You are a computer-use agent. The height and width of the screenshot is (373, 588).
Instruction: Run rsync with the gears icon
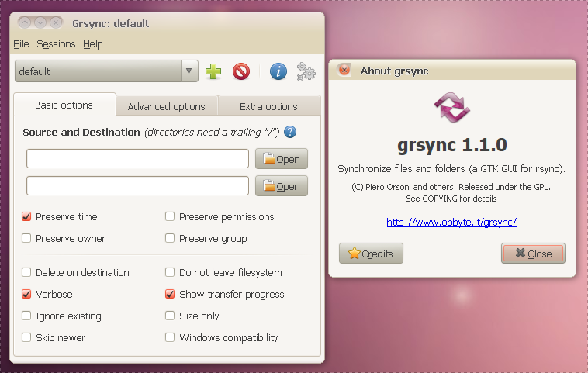pos(306,71)
